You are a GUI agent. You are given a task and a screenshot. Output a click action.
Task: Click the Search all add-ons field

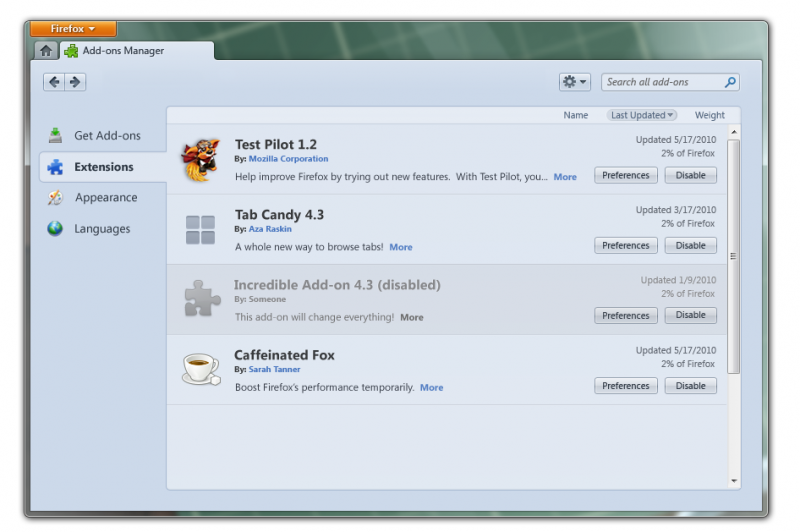(662, 82)
